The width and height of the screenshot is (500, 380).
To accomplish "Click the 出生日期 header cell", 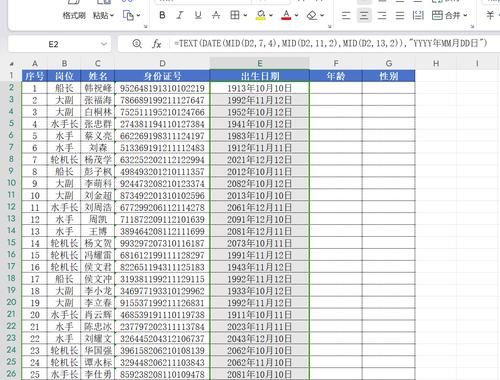I will (x=260, y=76).
